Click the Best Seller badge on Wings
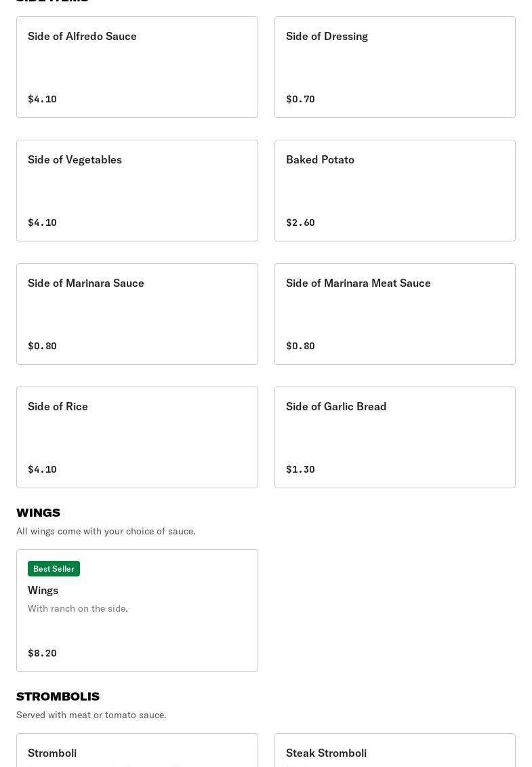Screen dimensions: 532x767 tap(54, 568)
